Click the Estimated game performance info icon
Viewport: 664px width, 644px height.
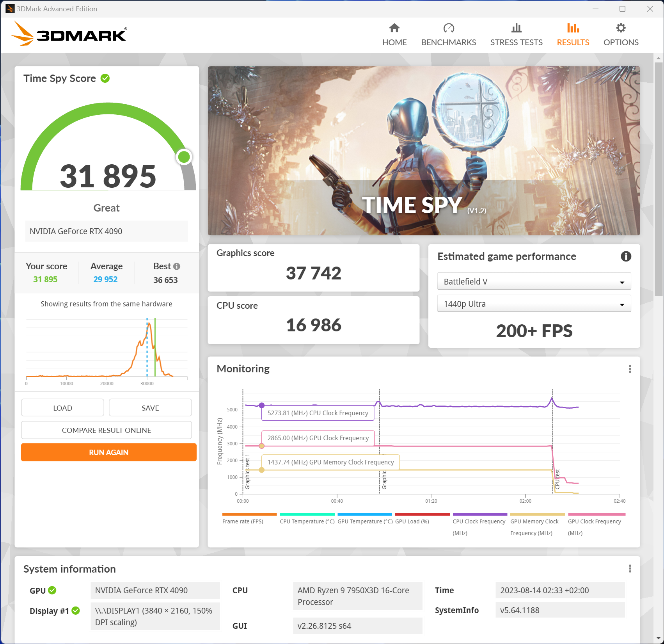pos(626,256)
